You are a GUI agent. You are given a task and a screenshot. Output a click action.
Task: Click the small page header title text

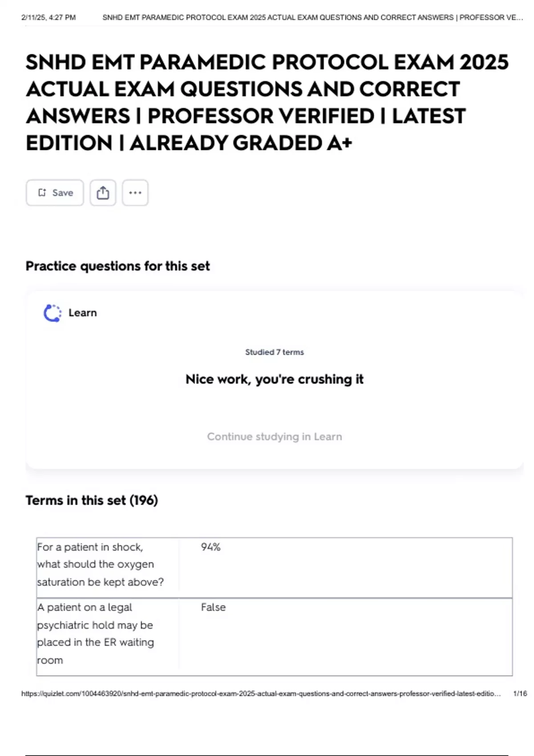(x=312, y=18)
